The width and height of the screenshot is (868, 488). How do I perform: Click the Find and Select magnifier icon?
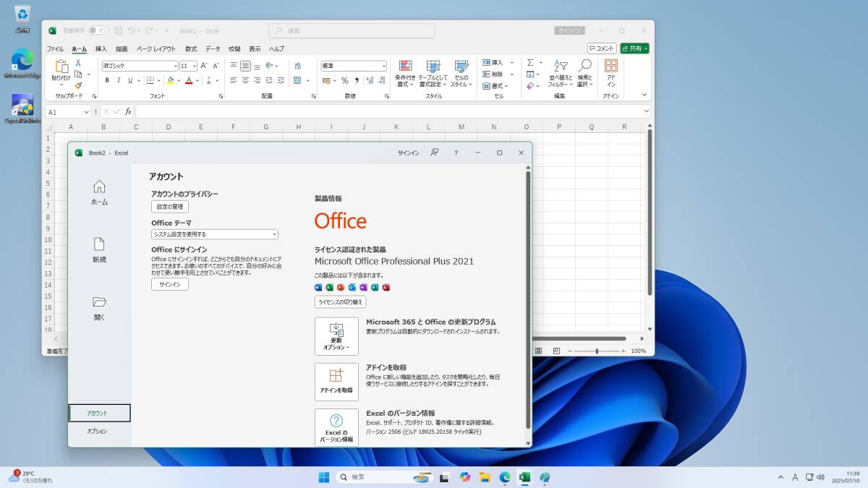pyautogui.click(x=584, y=66)
